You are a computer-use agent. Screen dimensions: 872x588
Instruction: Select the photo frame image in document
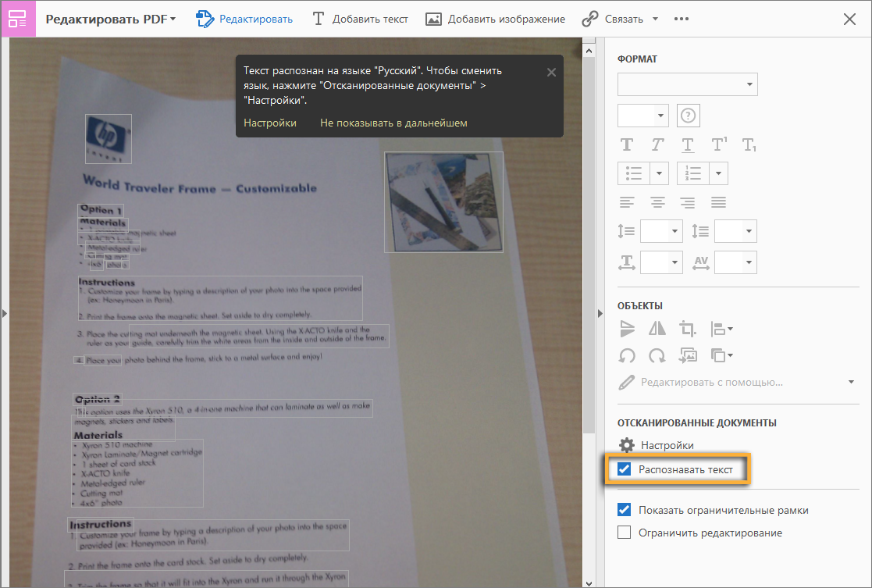click(443, 202)
